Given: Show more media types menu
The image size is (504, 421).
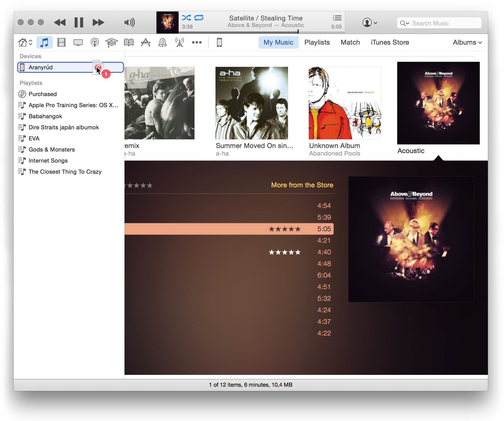Looking at the screenshot, I should tap(197, 42).
